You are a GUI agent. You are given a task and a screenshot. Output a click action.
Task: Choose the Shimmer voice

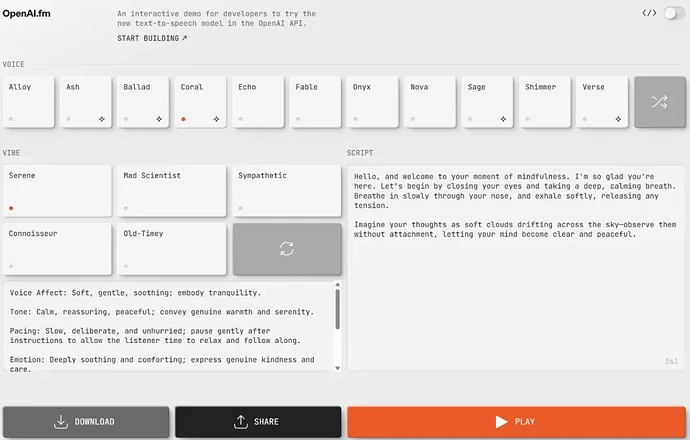(x=545, y=102)
